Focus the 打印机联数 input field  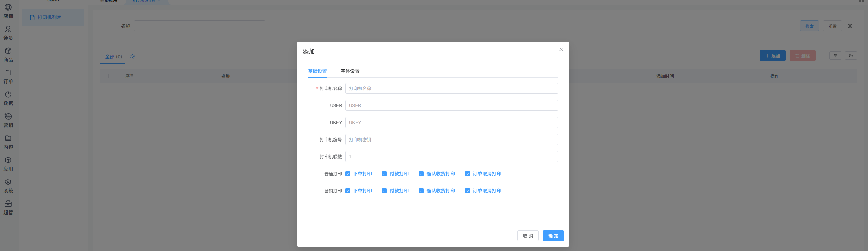coord(452,157)
